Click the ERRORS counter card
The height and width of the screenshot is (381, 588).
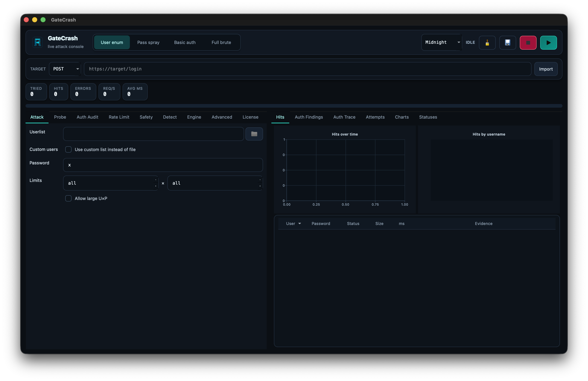[x=83, y=92]
